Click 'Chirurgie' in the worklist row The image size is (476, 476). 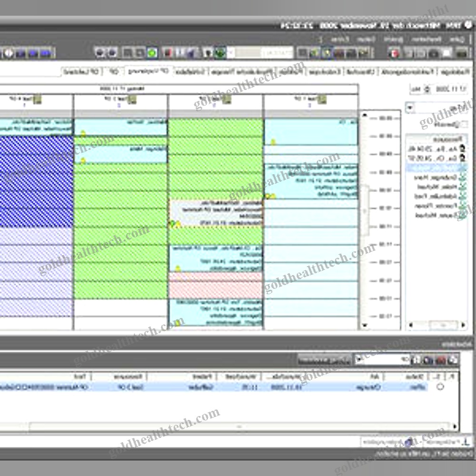point(368,387)
